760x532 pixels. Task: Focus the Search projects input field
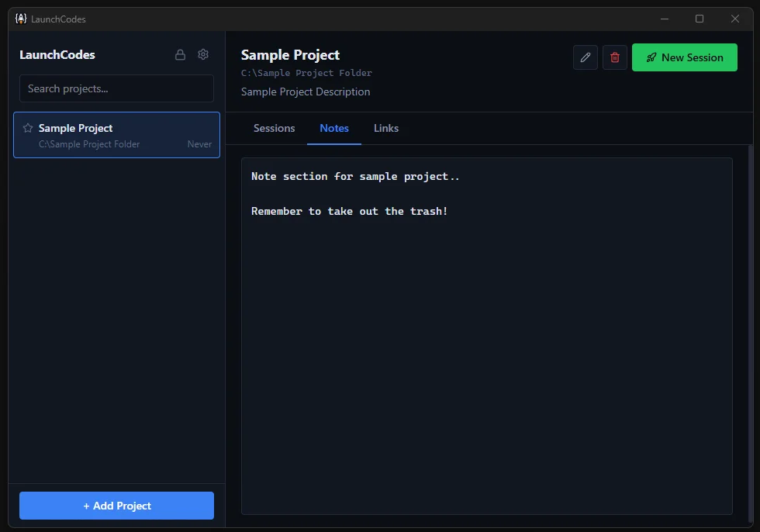[116, 88]
